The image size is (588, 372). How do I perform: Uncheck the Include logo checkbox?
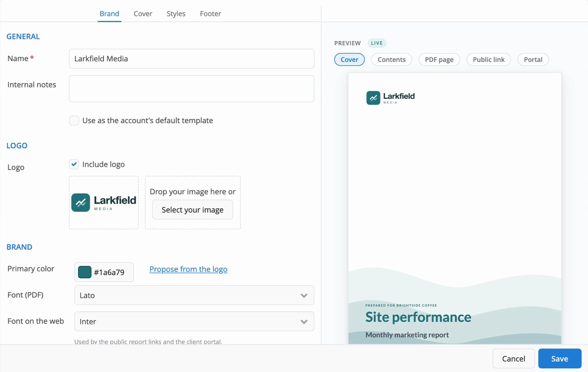coord(74,164)
